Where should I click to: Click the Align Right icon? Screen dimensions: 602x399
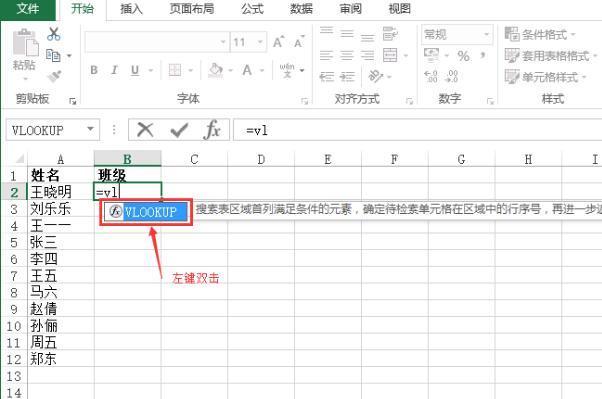tap(367, 55)
